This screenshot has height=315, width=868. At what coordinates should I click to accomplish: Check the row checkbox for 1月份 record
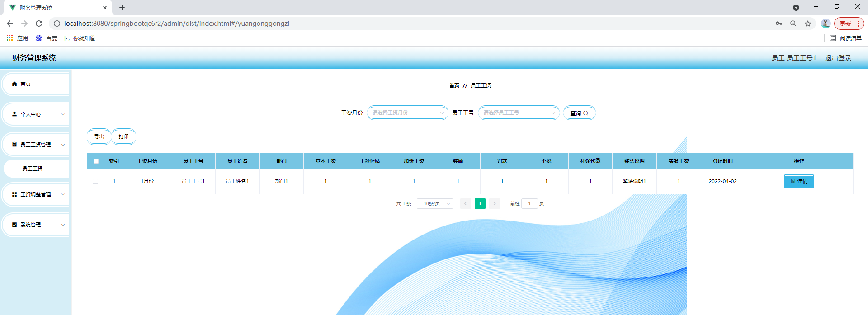click(x=95, y=181)
